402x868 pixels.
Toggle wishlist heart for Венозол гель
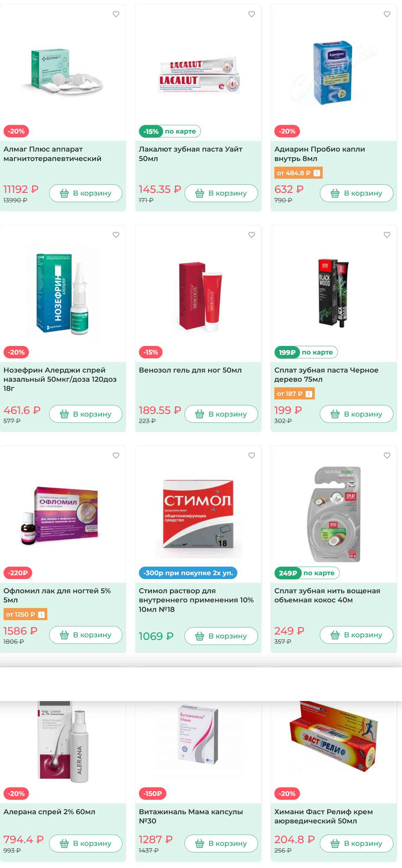pyautogui.click(x=251, y=235)
